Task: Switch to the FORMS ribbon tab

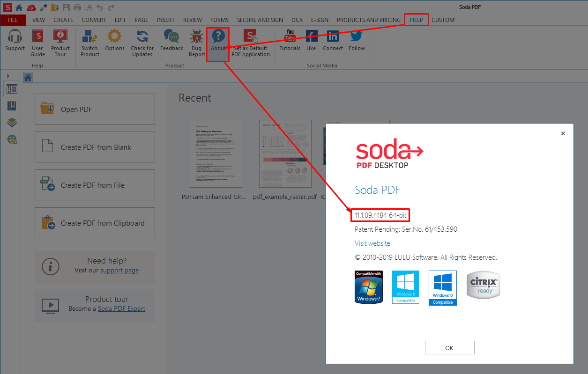Action: click(220, 20)
